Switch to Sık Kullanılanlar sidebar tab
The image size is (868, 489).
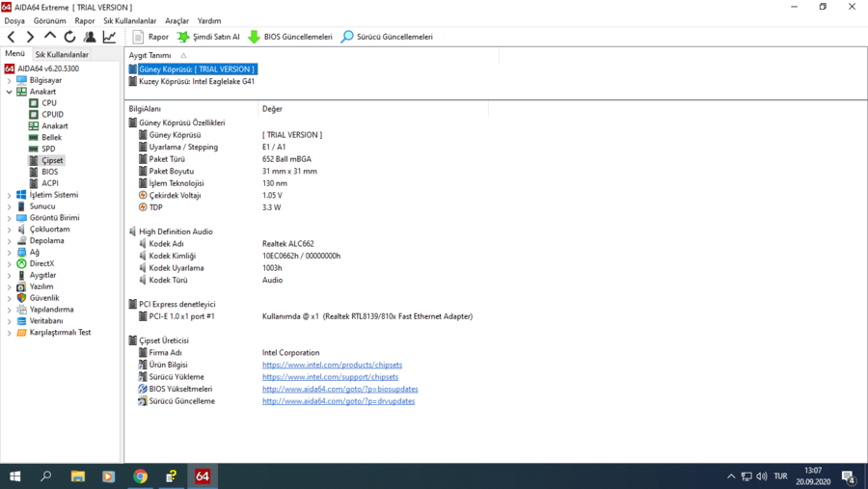click(62, 55)
